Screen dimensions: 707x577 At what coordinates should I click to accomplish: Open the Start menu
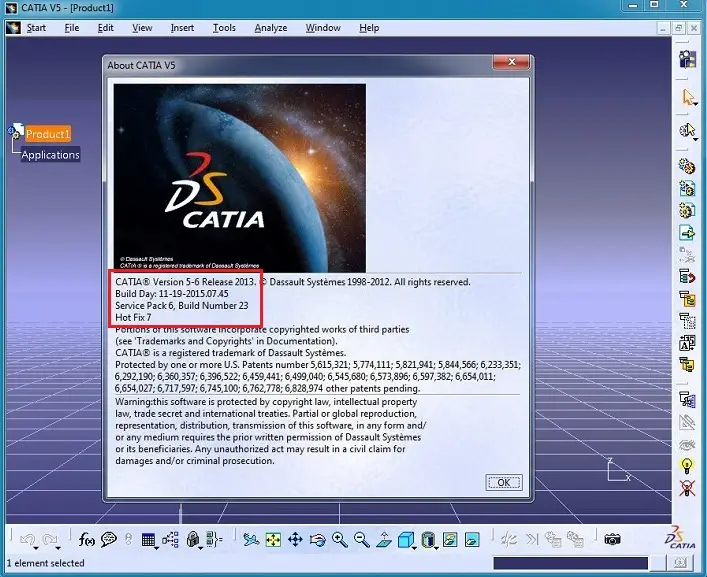(36, 28)
